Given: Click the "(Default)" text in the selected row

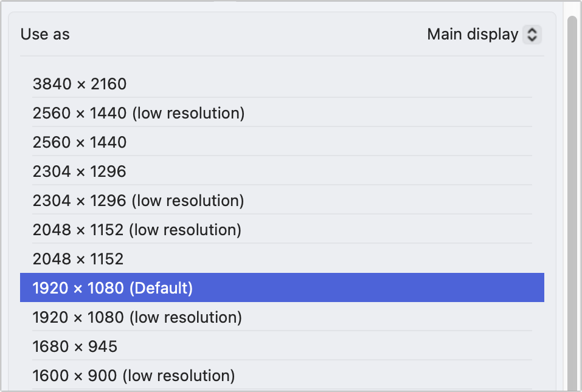Looking at the screenshot, I should coord(161,288).
